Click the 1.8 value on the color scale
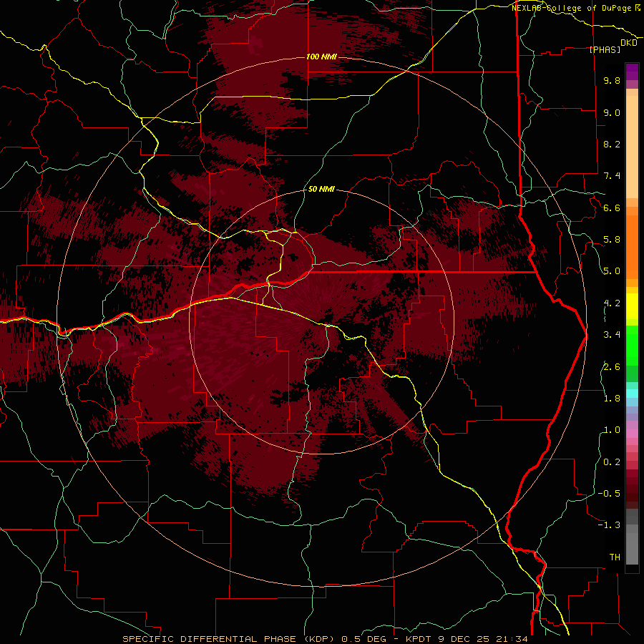This screenshot has width=644, height=644. point(612,399)
